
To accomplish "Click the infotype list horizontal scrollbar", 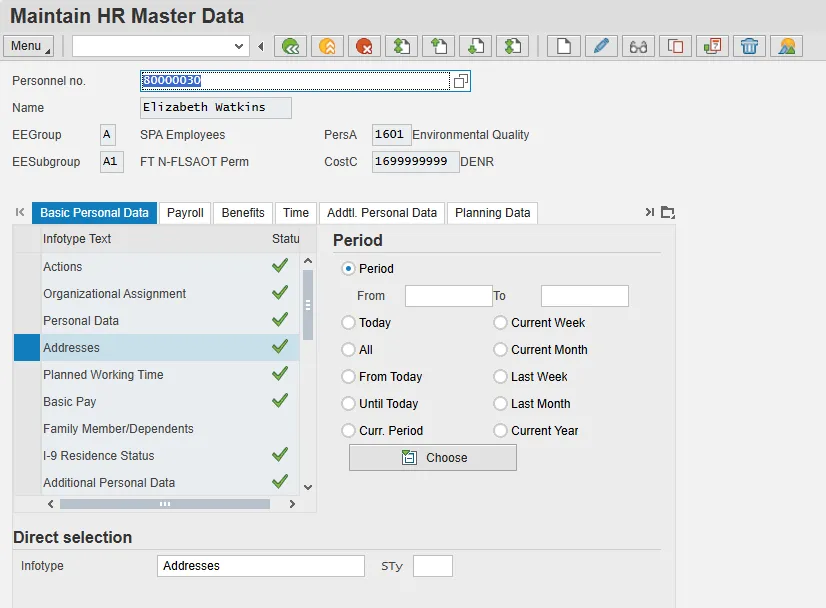I will point(165,504).
